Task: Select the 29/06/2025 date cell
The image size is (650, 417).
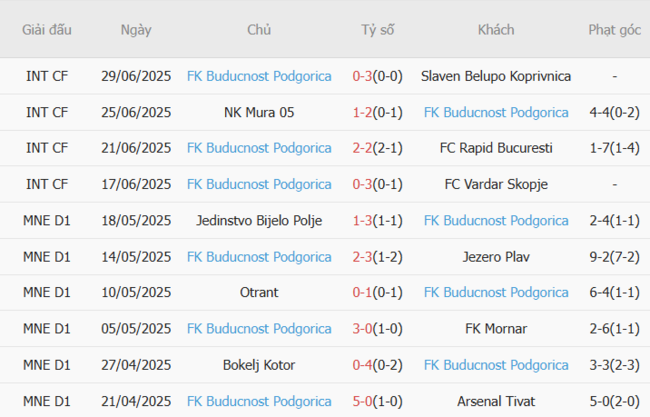Action: [x=136, y=76]
